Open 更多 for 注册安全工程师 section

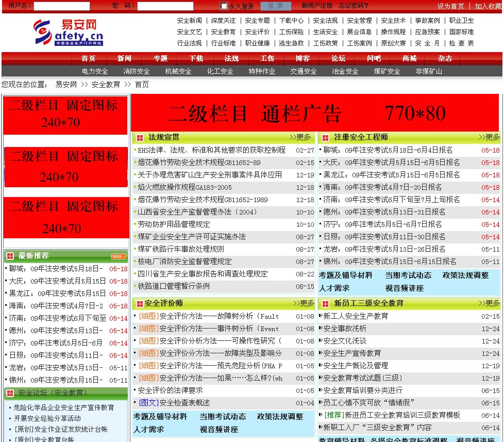coord(489,137)
